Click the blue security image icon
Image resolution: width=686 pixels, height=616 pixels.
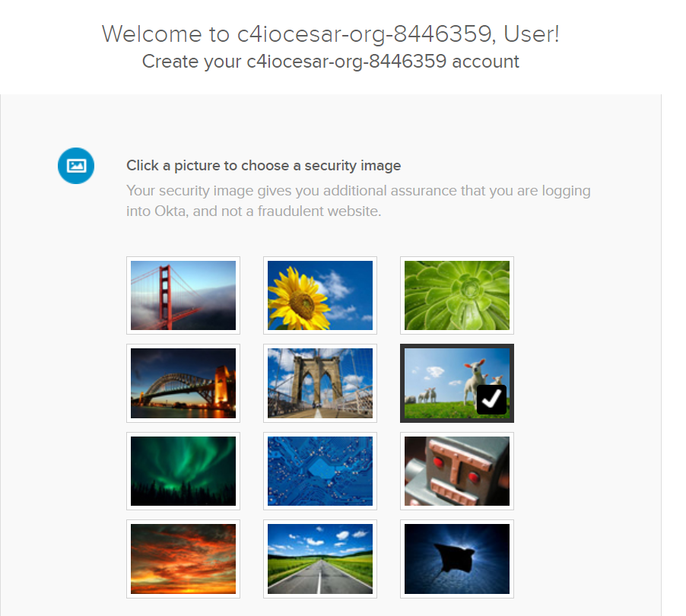(76, 166)
